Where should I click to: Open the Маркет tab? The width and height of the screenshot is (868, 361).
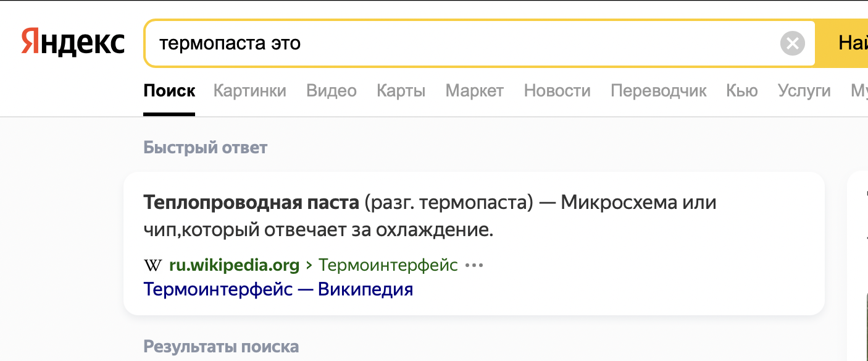click(474, 91)
